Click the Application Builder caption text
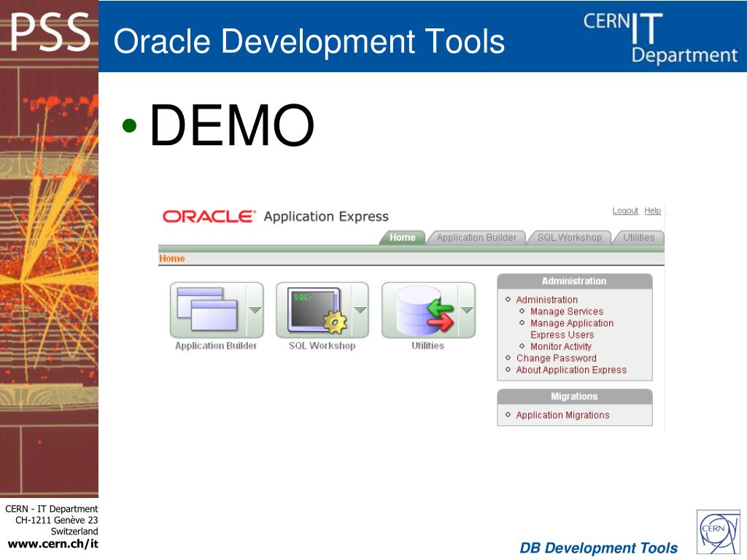The image size is (747, 560). (216, 346)
